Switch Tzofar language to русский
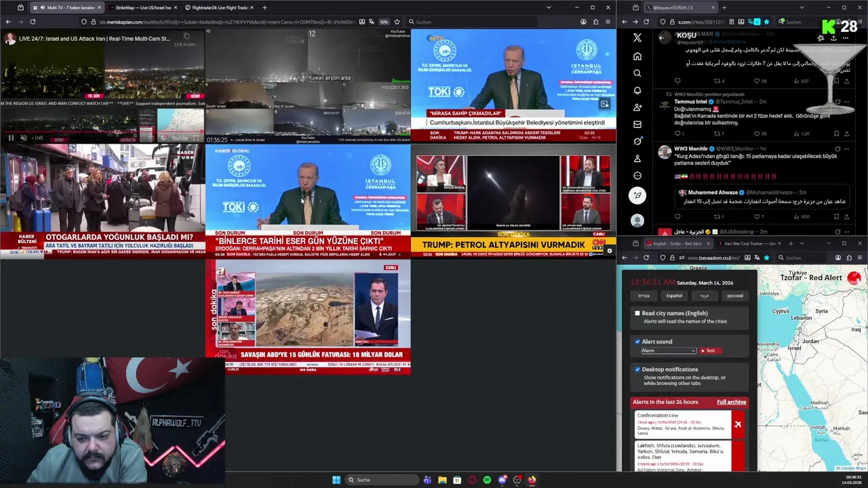 (735, 296)
